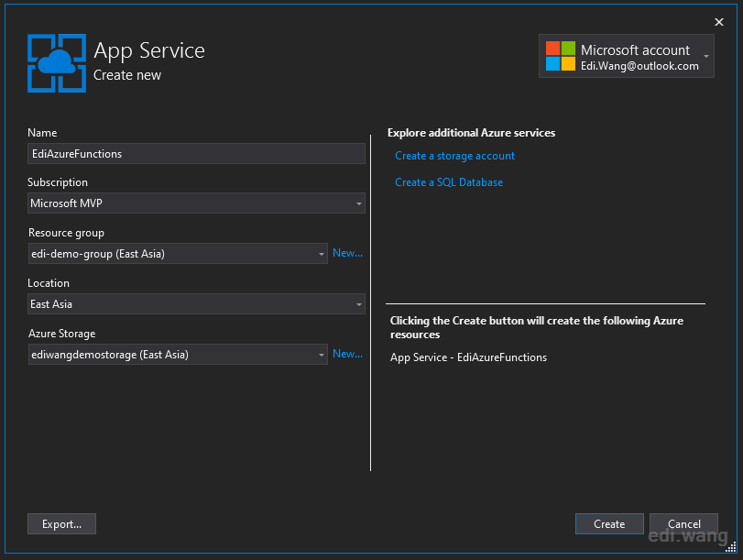Click the 'Create new' subtitle text
The width and height of the screenshot is (743, 560).
point(127,75)
